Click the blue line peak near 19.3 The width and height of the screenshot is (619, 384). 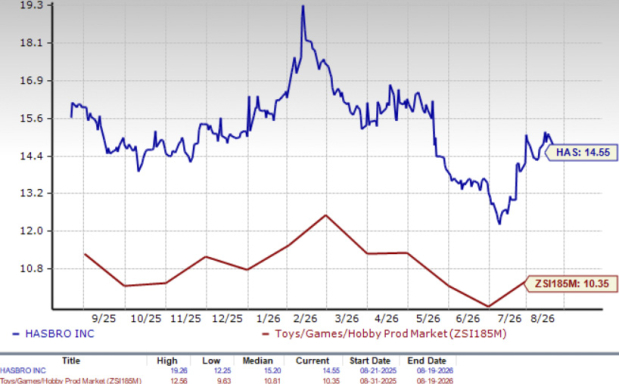click(303, 6)
